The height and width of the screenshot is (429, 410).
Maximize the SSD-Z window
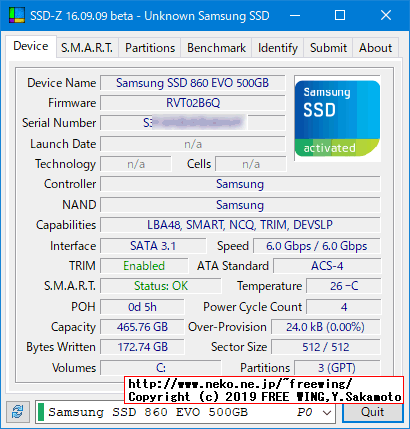click(x=340, y=15)
